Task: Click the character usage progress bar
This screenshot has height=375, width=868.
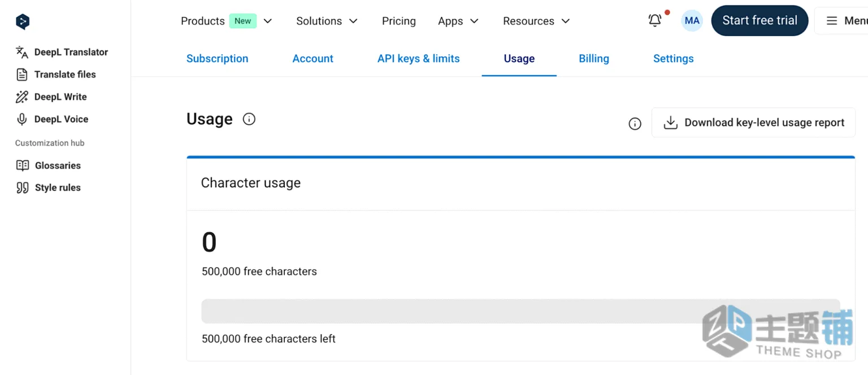Action: 520,311
